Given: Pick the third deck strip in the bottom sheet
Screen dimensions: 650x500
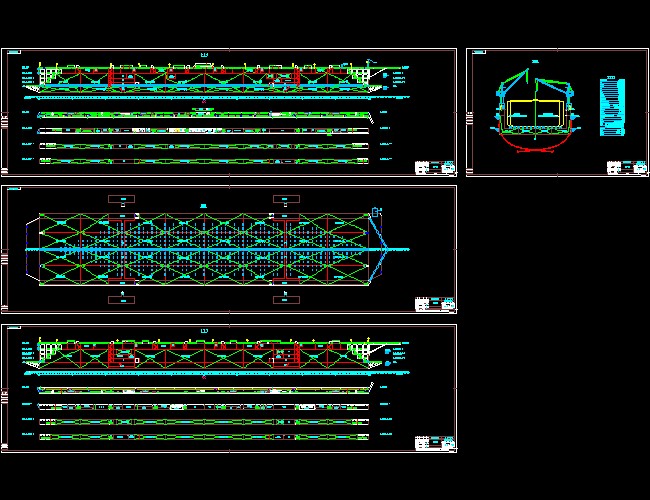Looking at the screenshot, I should coord(204,422).
